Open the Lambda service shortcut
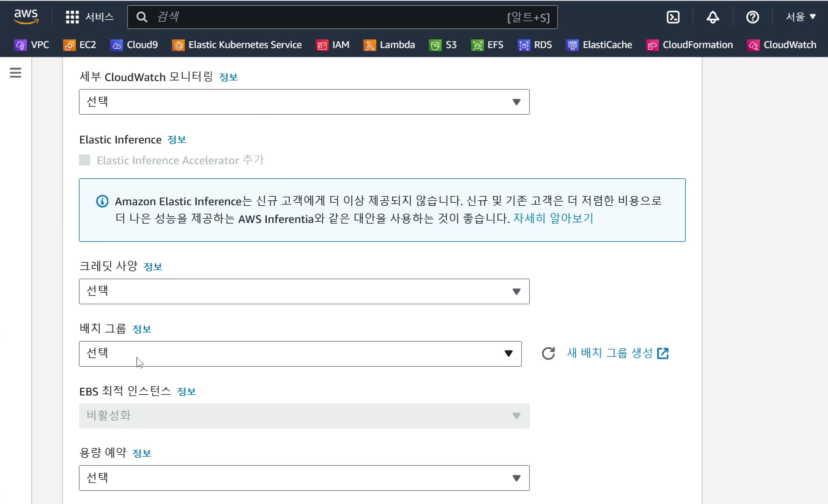 coord(389,45)
